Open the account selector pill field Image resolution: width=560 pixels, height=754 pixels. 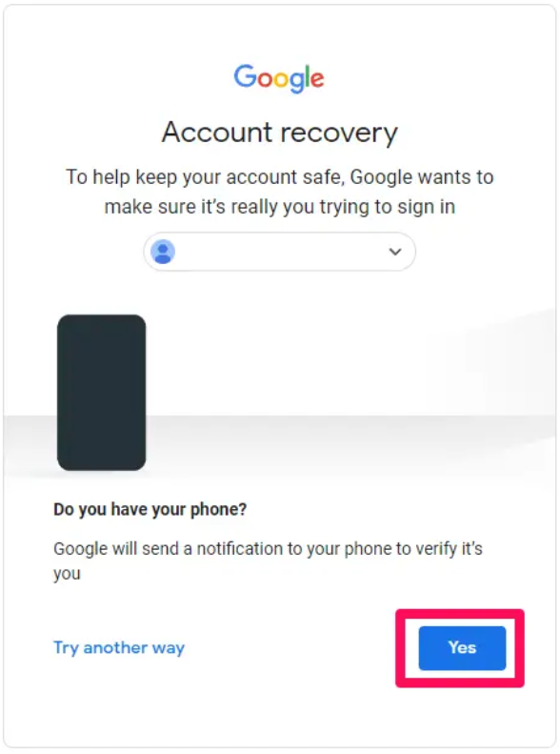pyautogui.click(x=279, y=252)
